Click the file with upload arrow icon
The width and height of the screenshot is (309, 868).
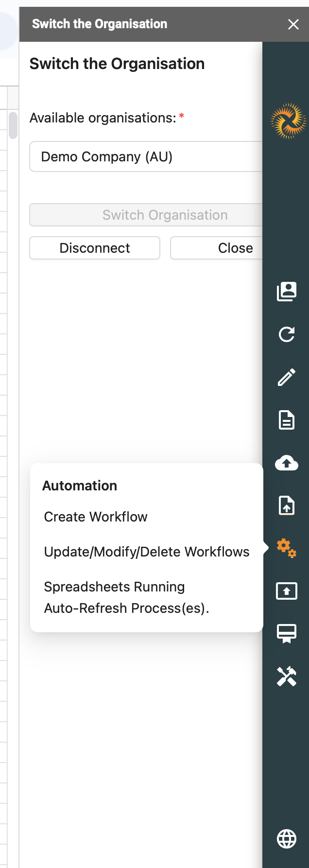287,505
